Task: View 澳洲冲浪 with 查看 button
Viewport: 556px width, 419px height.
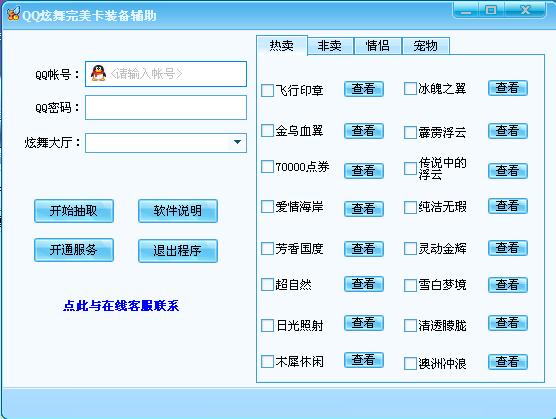Action: click(x=508, y=362)
